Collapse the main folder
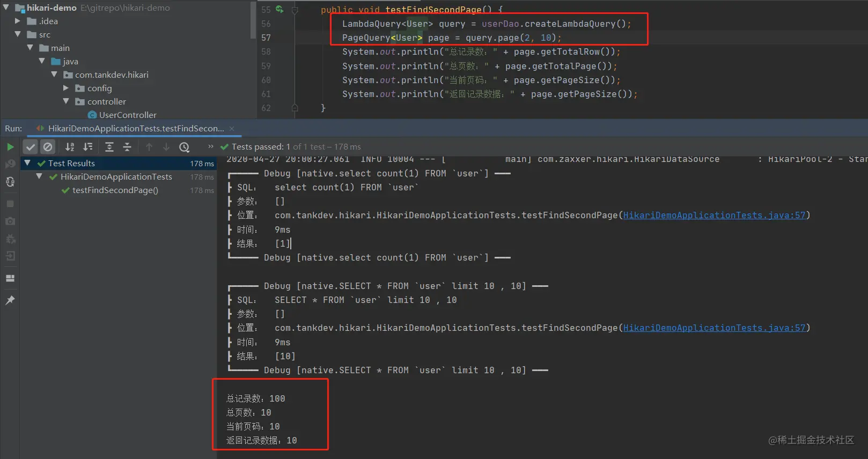 click(30, 48)
